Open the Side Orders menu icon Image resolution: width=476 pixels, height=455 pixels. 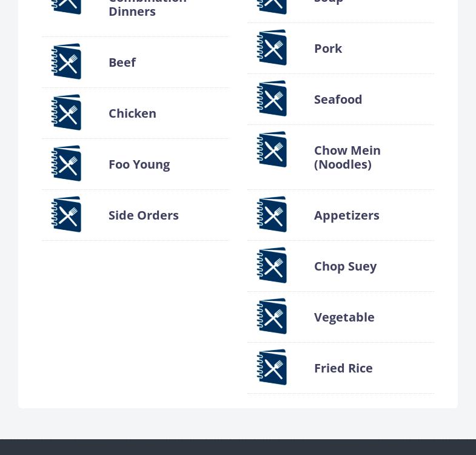[66, 214]
